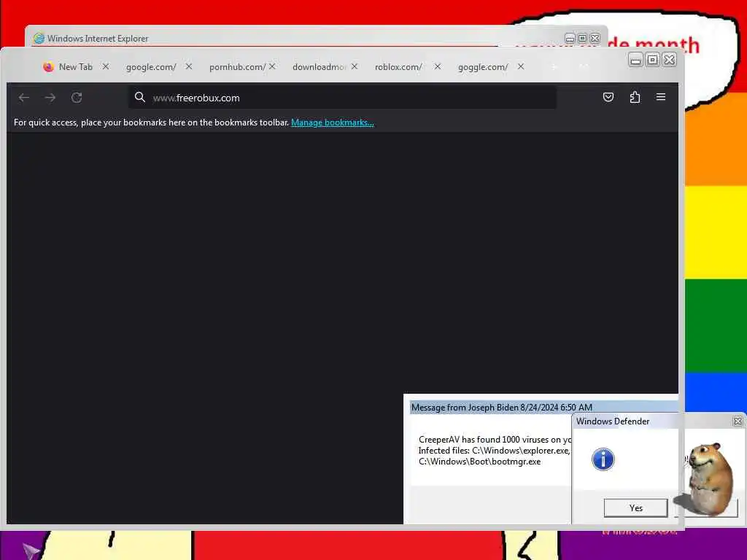The height and width of the screenshot is (560, 747).
Task: Close the Firefox browser window
Action: coord(670,60)
